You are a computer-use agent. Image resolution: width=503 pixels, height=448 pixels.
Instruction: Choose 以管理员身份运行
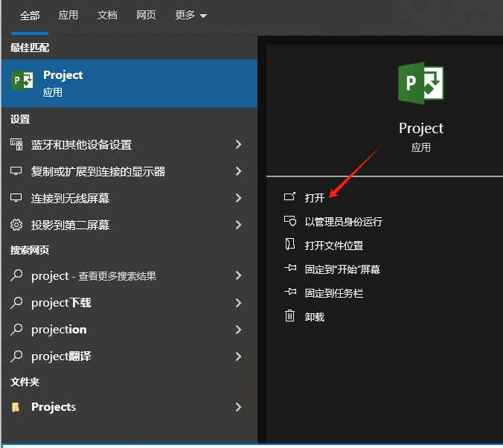click(343, 222)
